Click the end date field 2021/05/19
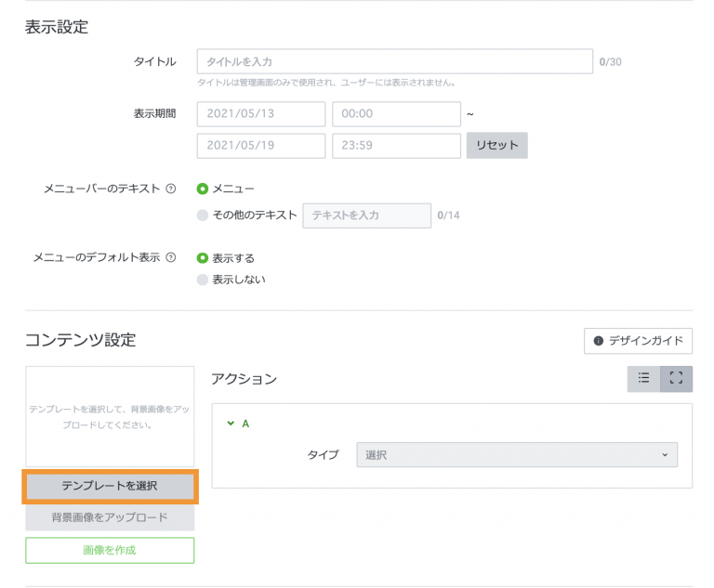This screenshot has height=588, width=714. click(x=261, y=146)
